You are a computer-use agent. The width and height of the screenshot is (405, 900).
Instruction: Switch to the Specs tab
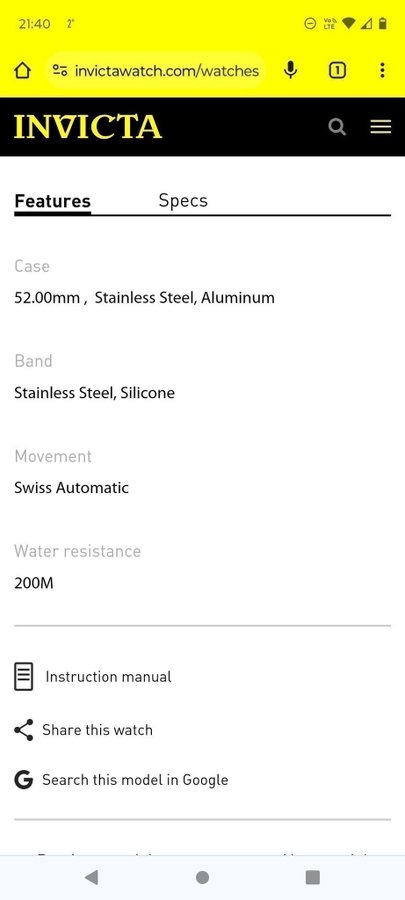183,200
